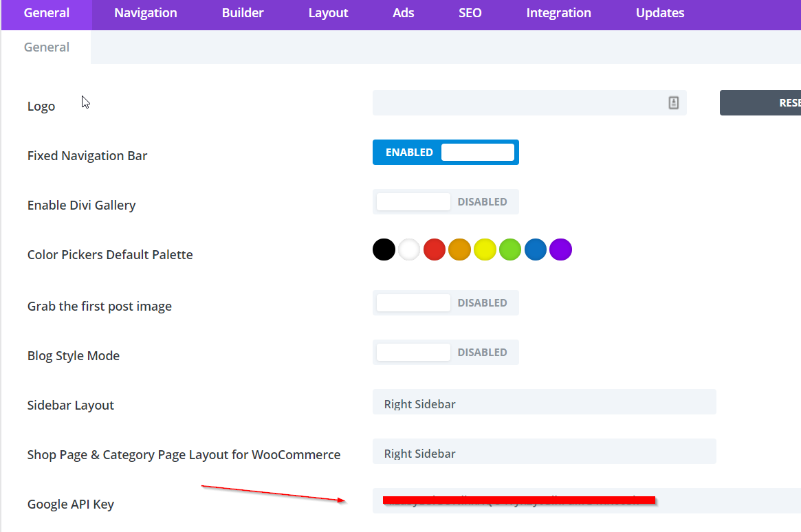Open the Sidebar Layout dropdown
The width and height of the screenshot is (801, 532).
coord(544,402)
